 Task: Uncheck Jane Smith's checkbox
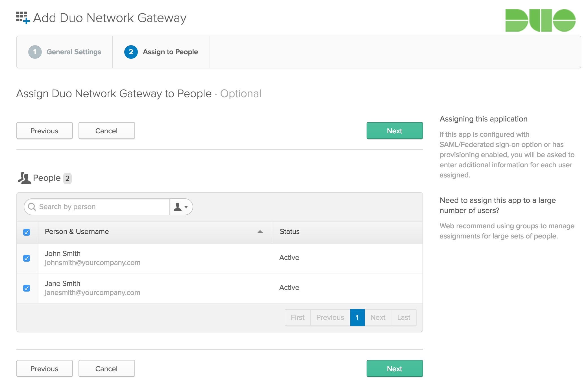pos(27,288)
